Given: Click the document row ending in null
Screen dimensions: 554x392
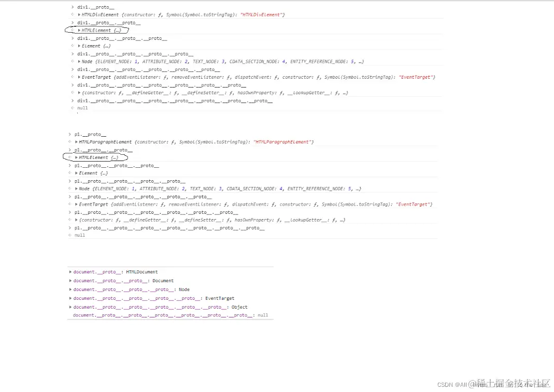Looking at the screenshot, I should [171, 315].
